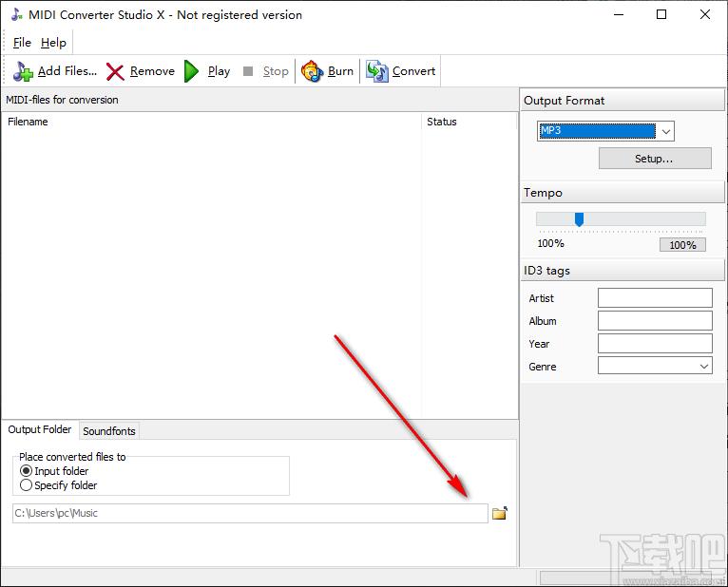The width and height of the screenshot is (728, 587).
Task: Click into the Artist field
Action: [655, 298]
